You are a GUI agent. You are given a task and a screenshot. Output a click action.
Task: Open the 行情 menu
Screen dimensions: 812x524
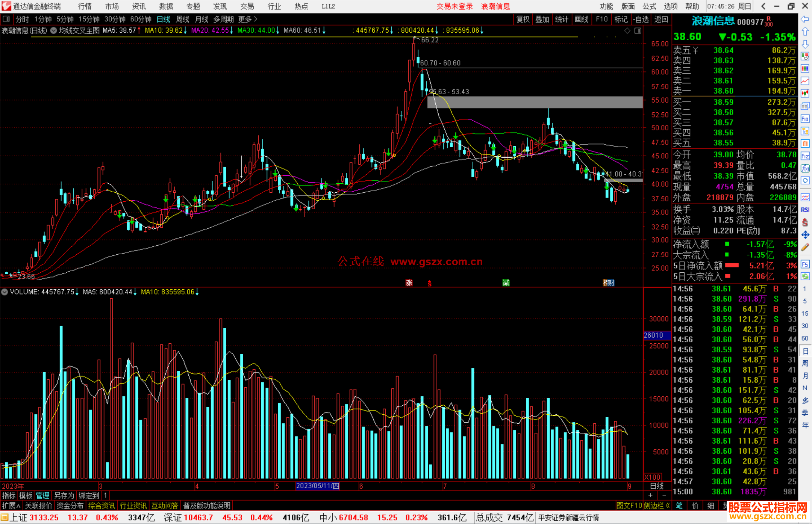[85, 6]
